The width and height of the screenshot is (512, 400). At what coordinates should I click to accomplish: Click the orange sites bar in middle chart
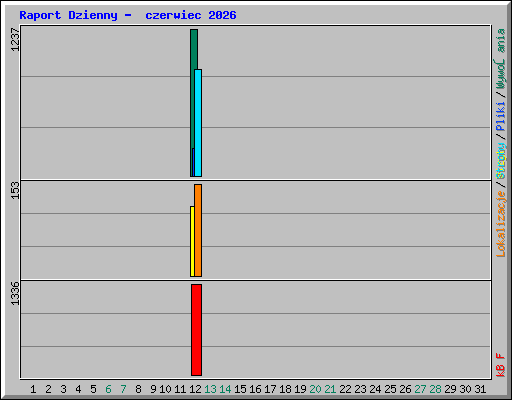pyautogui.click(x=198, y=230)
